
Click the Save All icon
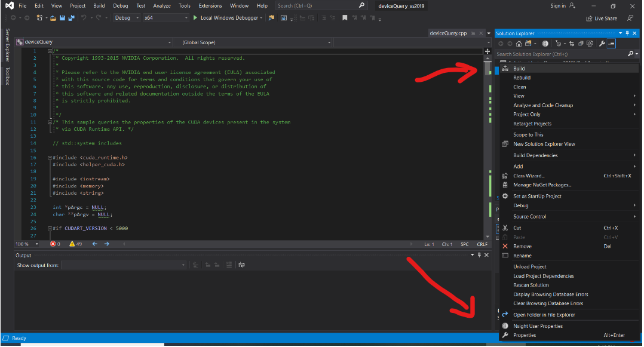click(72, 18)
